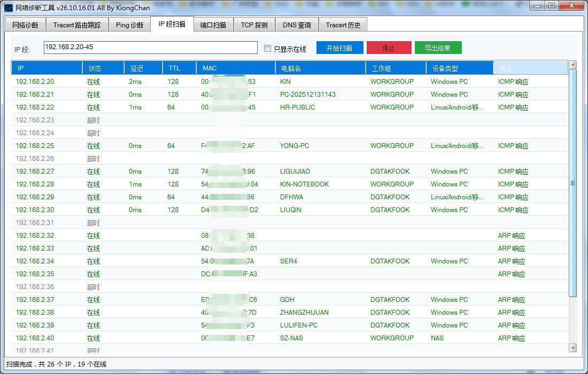Select the row 192.168.2.26
588x374 pixels.
[289, 159]
